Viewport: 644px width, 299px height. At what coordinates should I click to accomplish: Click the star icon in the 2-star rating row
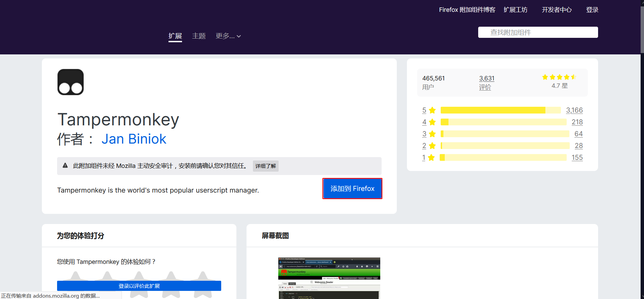pyautogui.click(x=432, y=146)
